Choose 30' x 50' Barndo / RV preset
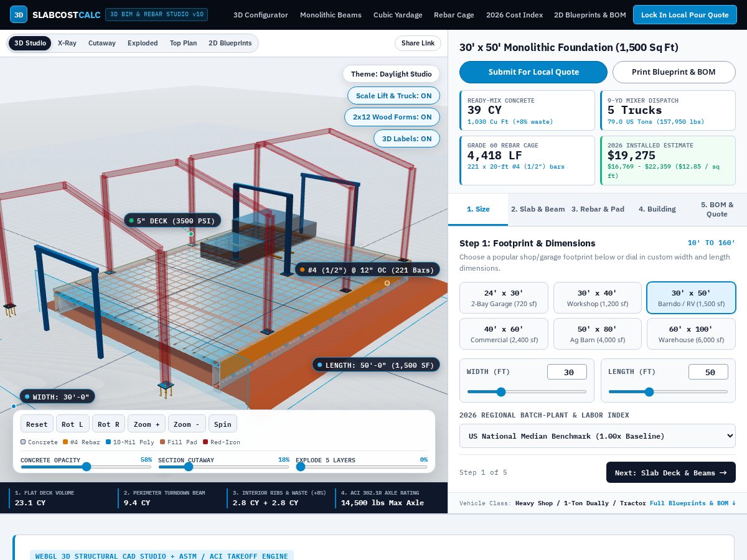This screenshot has height=560, width=747. (x=691, y=298)
